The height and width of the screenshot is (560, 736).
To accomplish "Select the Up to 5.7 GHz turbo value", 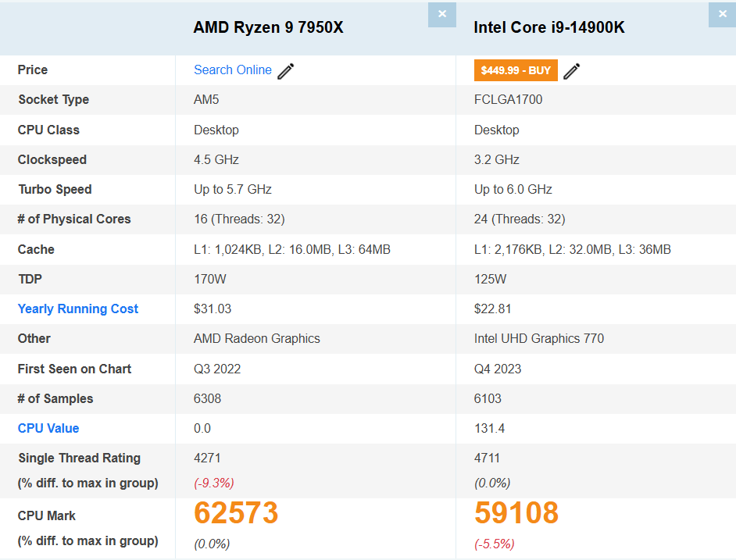I will [233, 189].
